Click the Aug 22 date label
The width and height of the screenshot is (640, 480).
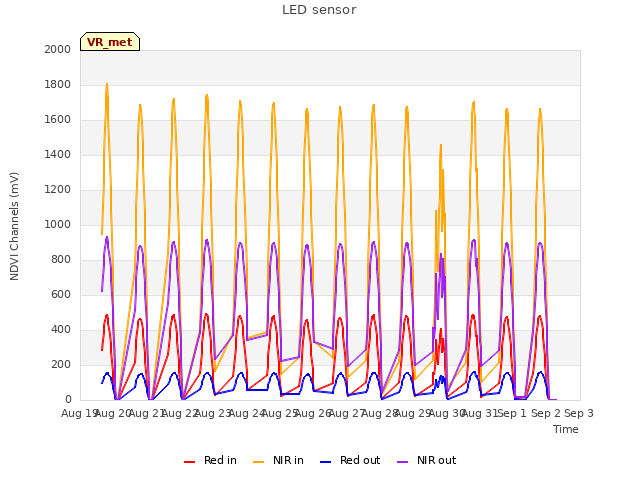pos(179,413)
